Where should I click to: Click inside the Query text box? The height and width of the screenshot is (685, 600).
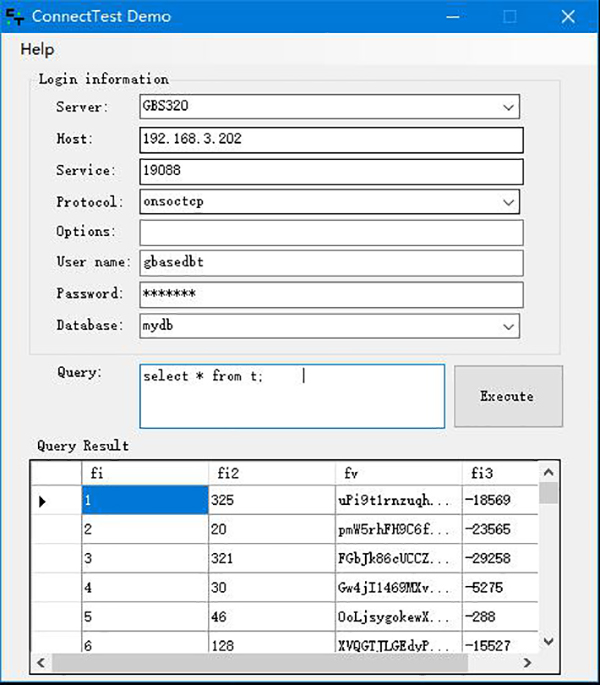[x=292, y=396]
